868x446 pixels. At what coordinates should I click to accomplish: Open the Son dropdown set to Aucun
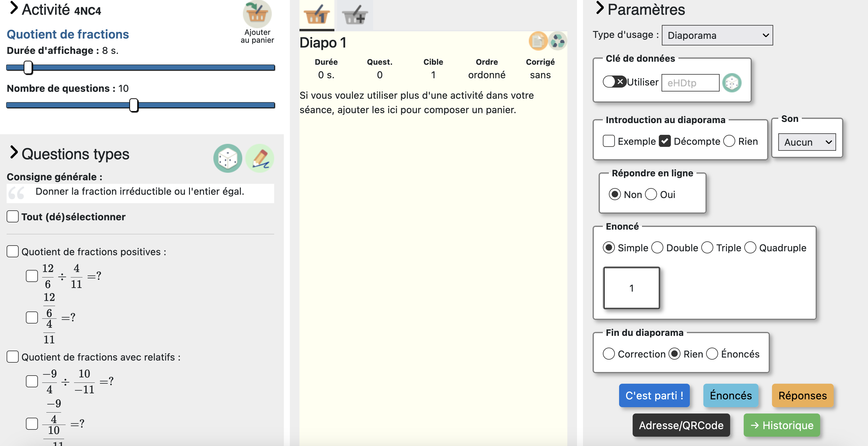pyautogui.click(x=807, y=142)
